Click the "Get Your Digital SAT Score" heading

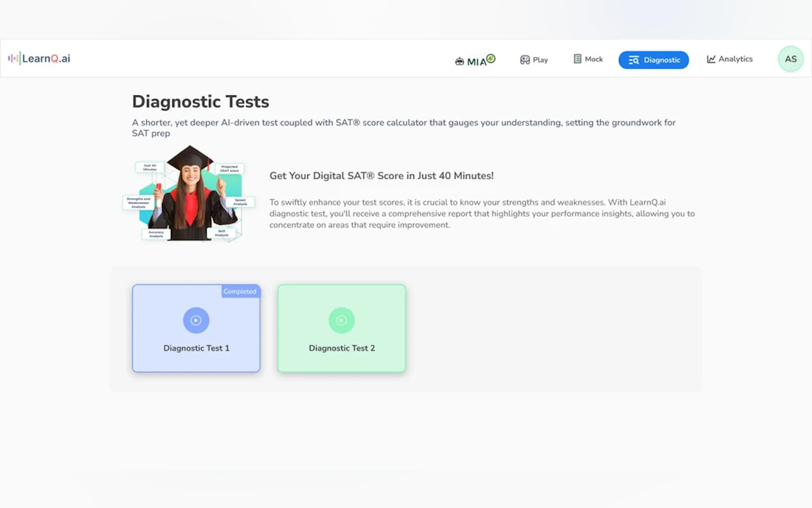[381, 176]
